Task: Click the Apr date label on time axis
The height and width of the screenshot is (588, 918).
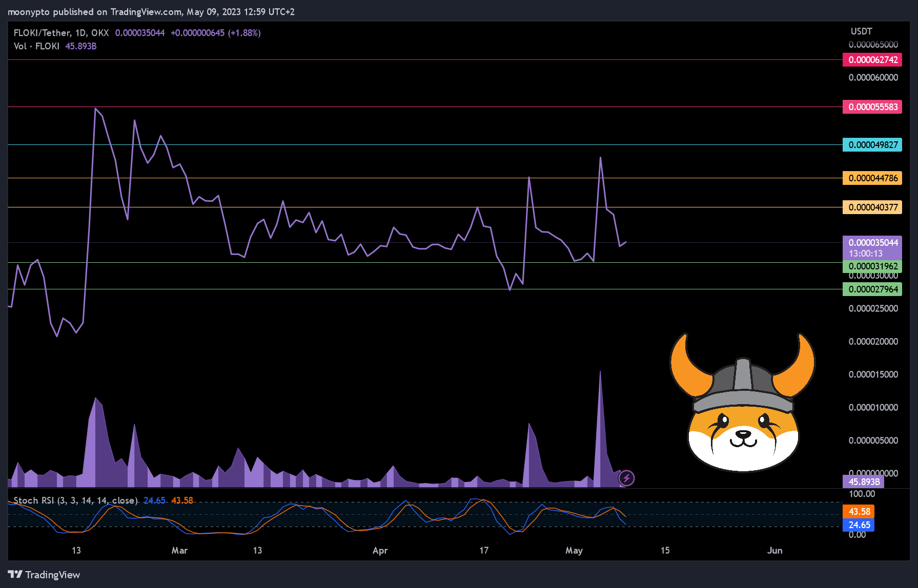Action: [380, 551]
